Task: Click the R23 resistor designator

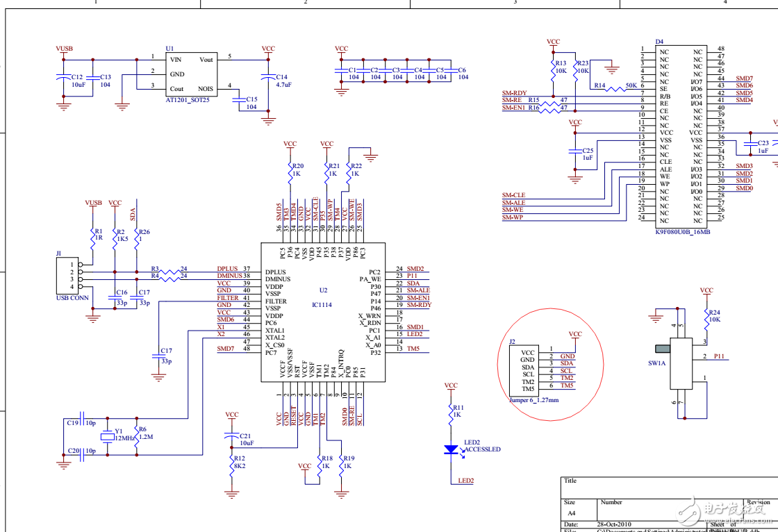Action: click(583, 63)
